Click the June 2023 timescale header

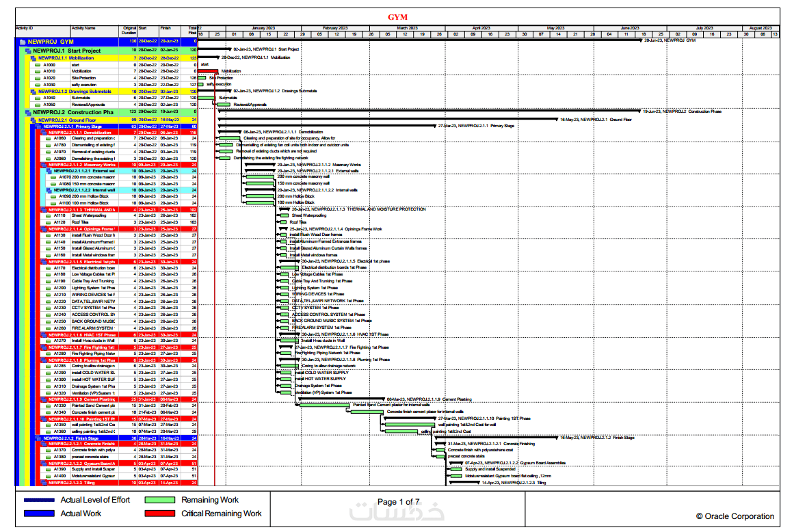[630, 28]
